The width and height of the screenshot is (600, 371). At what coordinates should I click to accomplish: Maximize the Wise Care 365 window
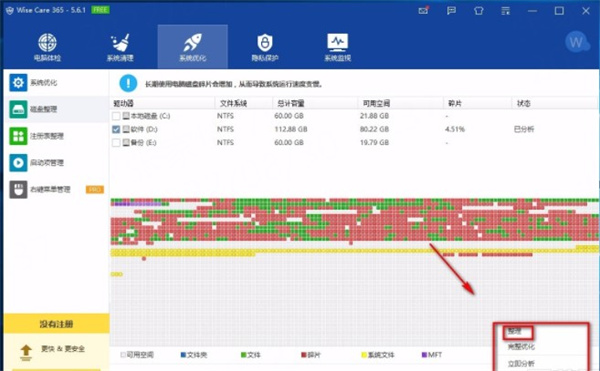pos(559,11)
